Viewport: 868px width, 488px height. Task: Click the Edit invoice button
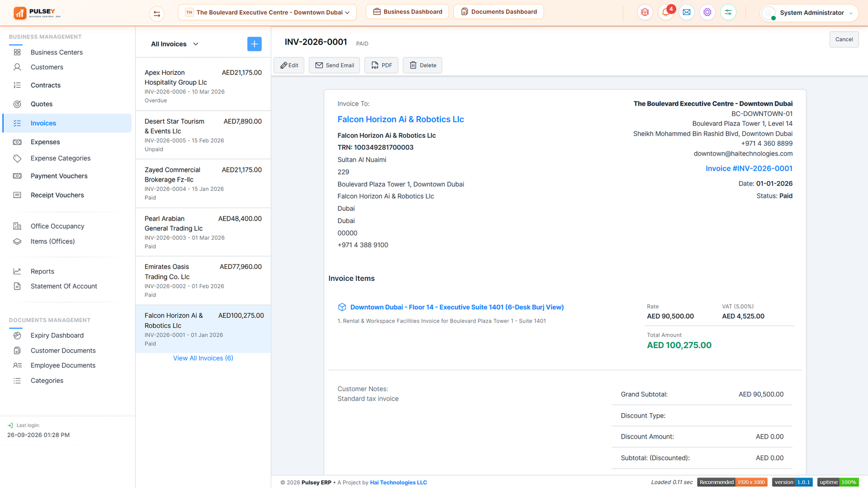(x=289, y=65)
